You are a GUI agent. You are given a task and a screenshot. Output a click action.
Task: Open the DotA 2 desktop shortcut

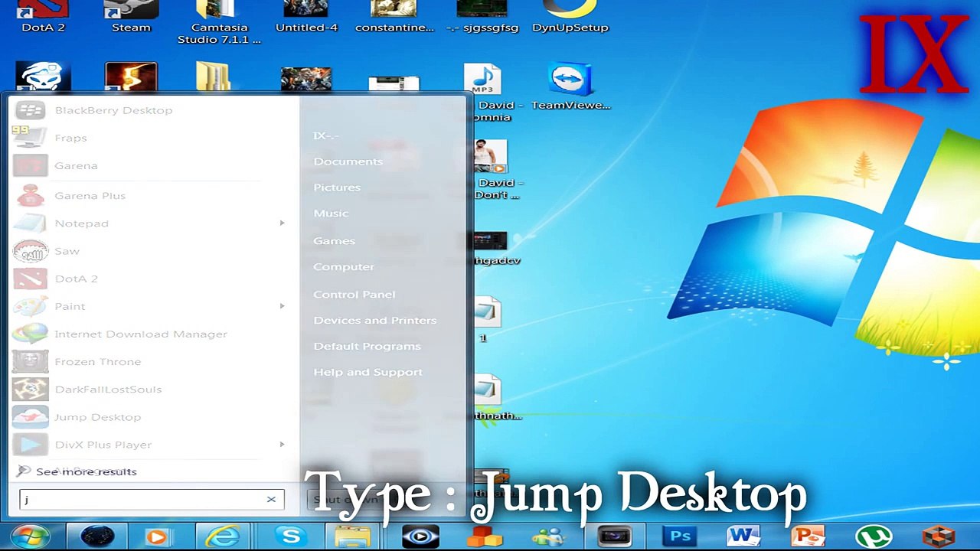pos(43,15)
